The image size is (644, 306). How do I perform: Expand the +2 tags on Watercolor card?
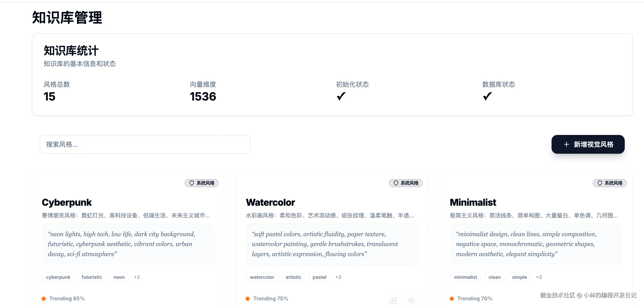tap(338, 277)
